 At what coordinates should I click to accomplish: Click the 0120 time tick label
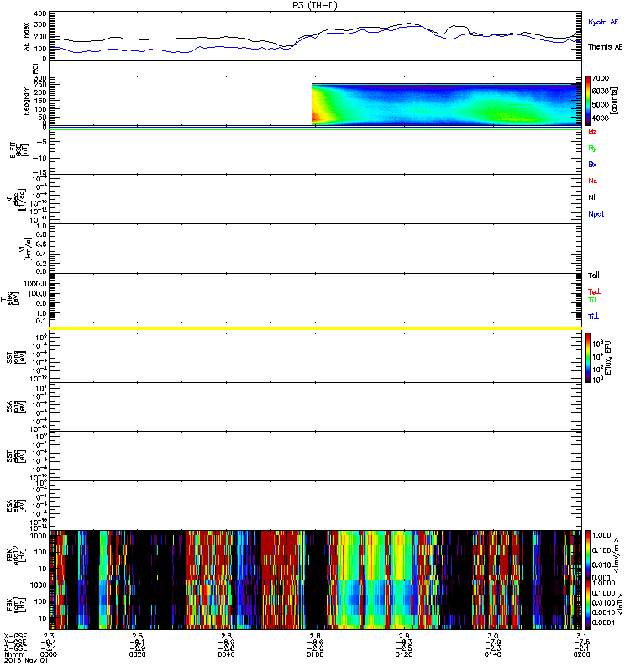[x=404, y=654]
